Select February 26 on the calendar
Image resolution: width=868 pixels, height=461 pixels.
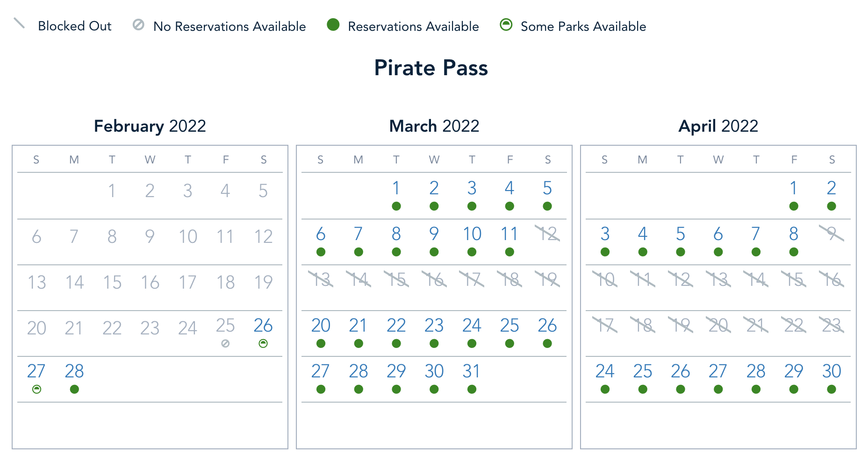click(x=263, y=326)
